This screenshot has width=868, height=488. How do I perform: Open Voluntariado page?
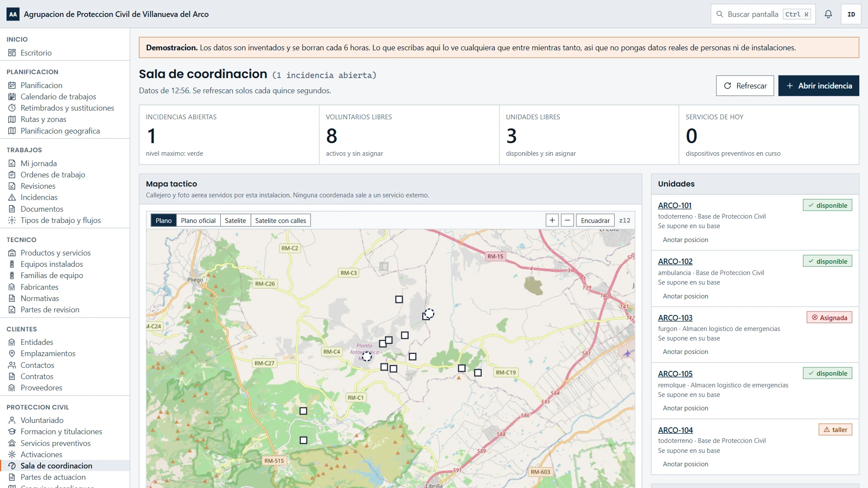tap(65, 420)
